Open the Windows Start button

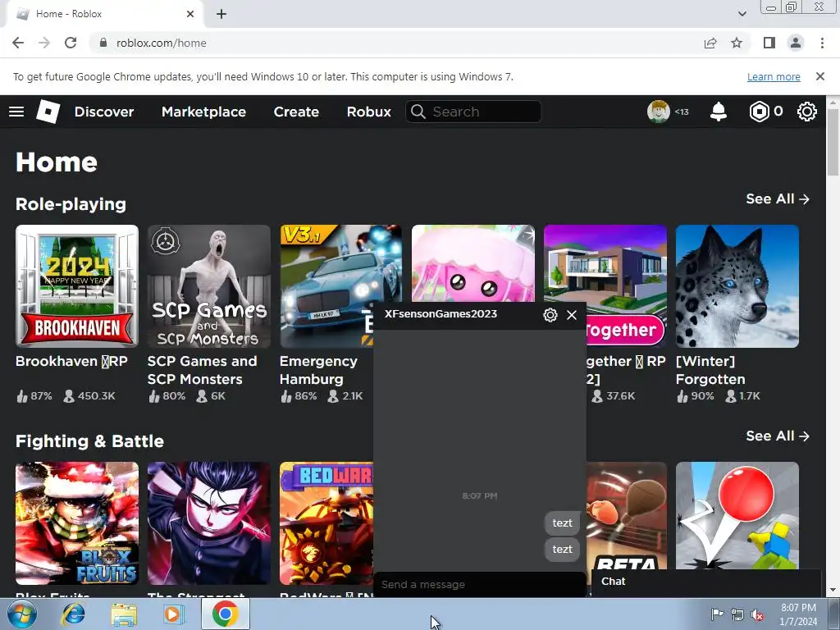(21, 614)
